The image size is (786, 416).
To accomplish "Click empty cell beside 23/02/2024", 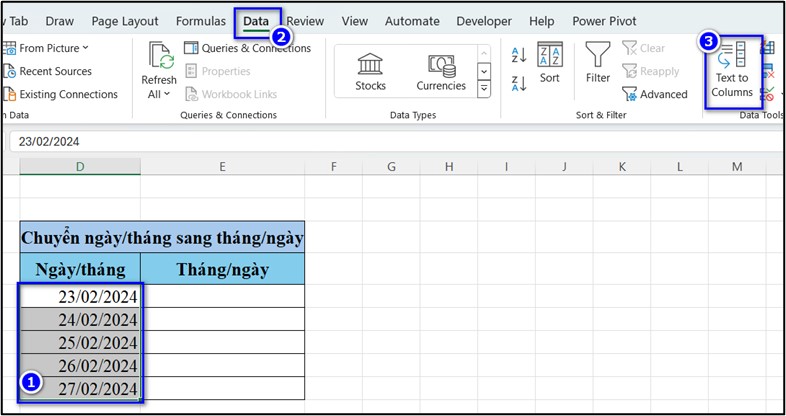I will [x=223, y=296].
